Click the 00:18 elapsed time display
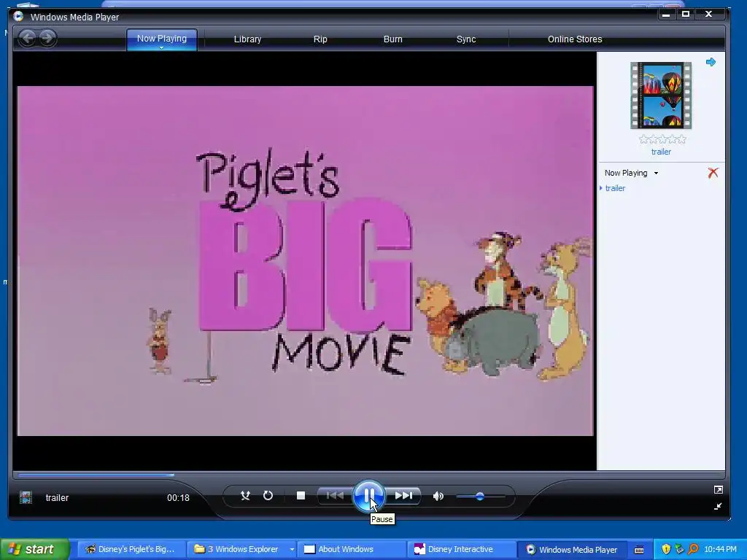The height and width of the screenshot is (560, 747). [x=178, y=497]
